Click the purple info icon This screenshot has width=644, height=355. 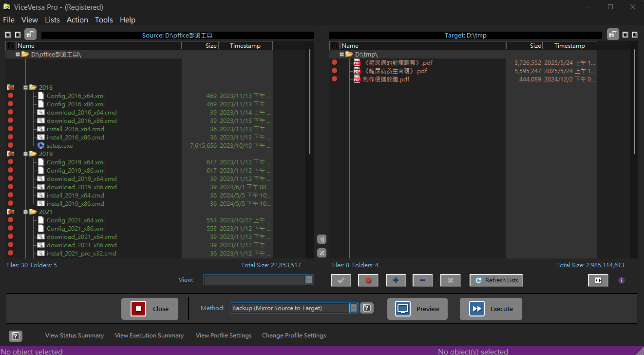[622, 280]
